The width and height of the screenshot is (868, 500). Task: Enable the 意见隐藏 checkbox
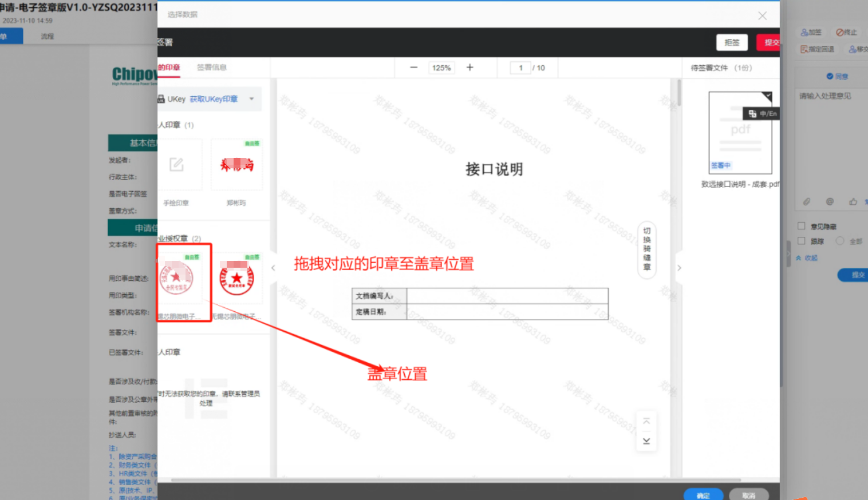pyautogui.click(x=802, y=226)
